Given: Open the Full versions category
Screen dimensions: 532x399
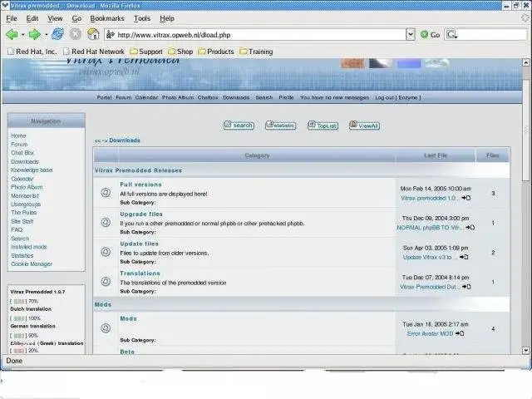Looking at the screenshot, I should pos(140,185).
